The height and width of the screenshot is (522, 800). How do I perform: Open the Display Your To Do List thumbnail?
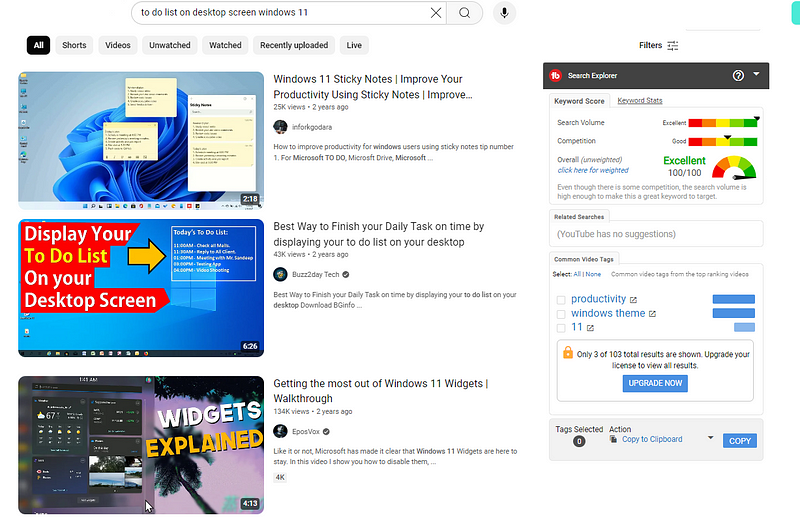141,288
